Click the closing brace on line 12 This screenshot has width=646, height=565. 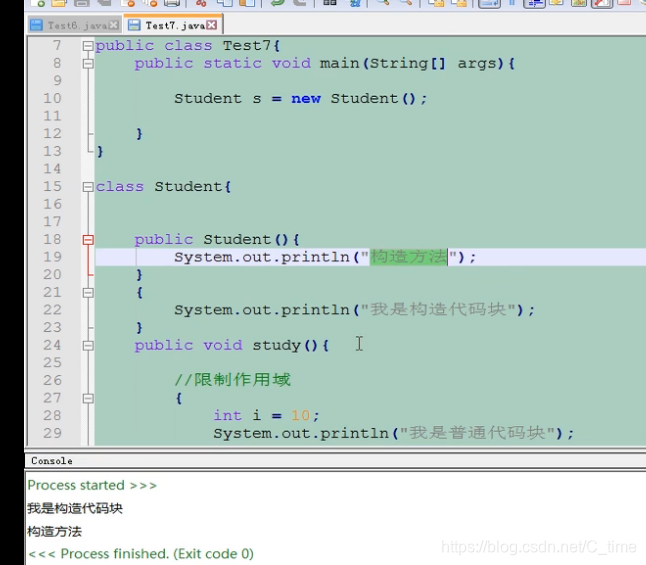[139, 134]
